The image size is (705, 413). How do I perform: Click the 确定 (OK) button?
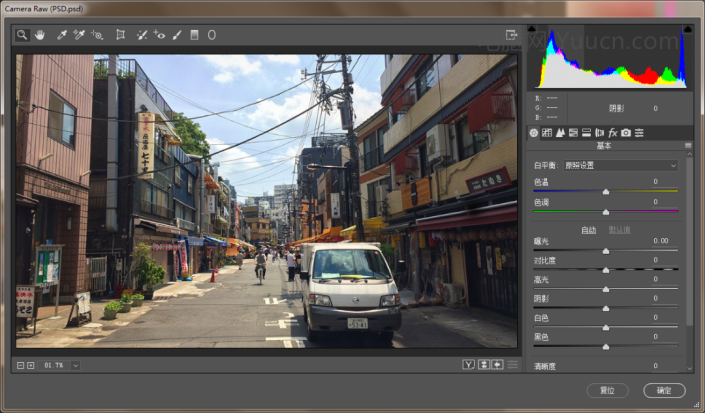point(664,390)
